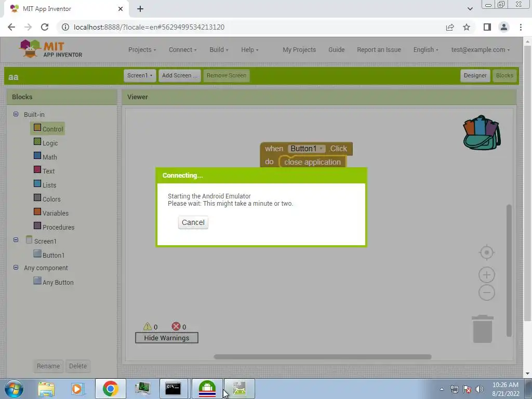Collapse the Screen1 tree node
This screenshot has width=532, height=399.
[16, 240]
